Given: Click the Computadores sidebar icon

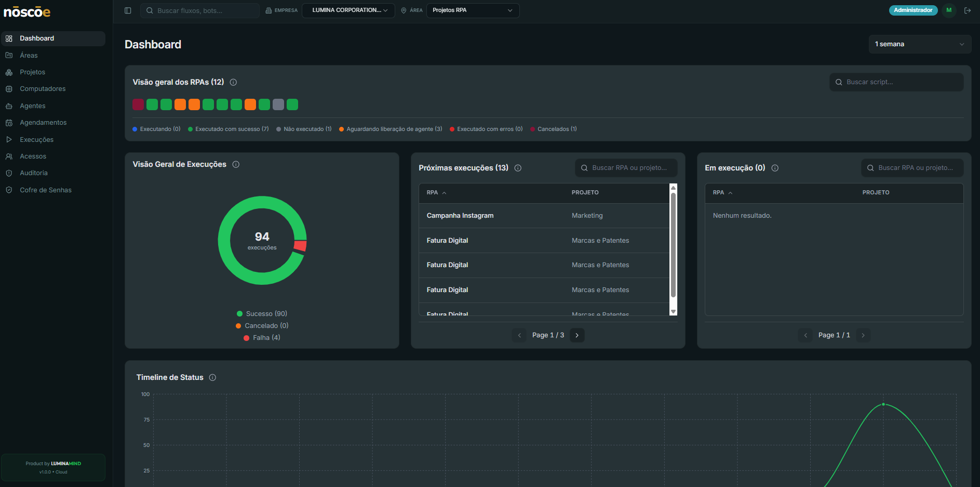Looking at the screenshot, I should tap(9, 89).
